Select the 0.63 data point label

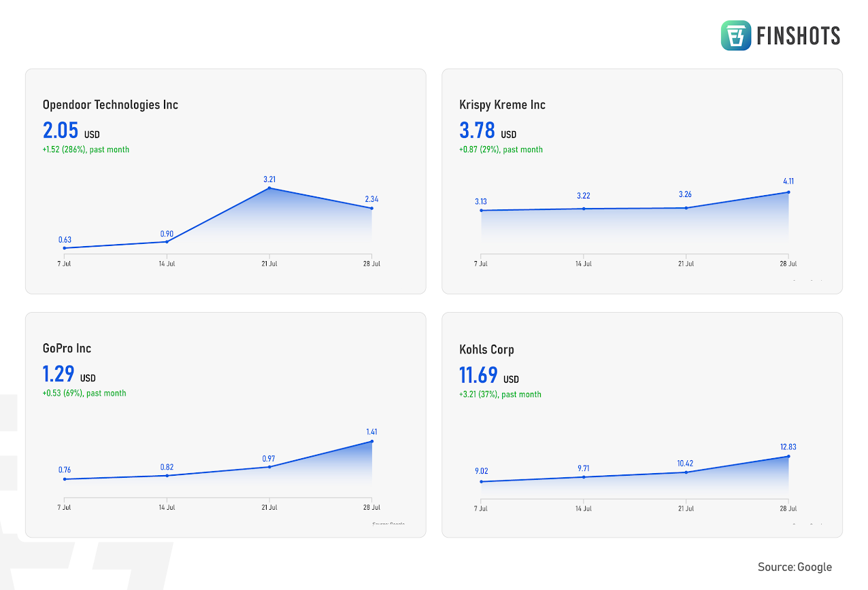point(65,240)
